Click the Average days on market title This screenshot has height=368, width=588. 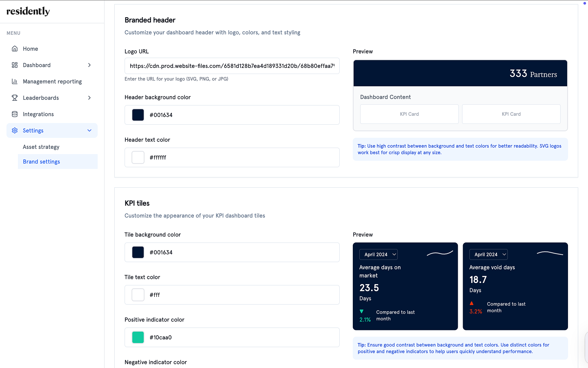pos(380,272)
